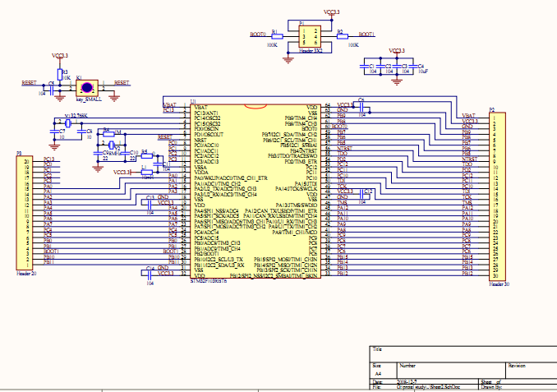
Task: Click the ground symbol under C9
Action: pyautogui.click(x=98, y=168)
